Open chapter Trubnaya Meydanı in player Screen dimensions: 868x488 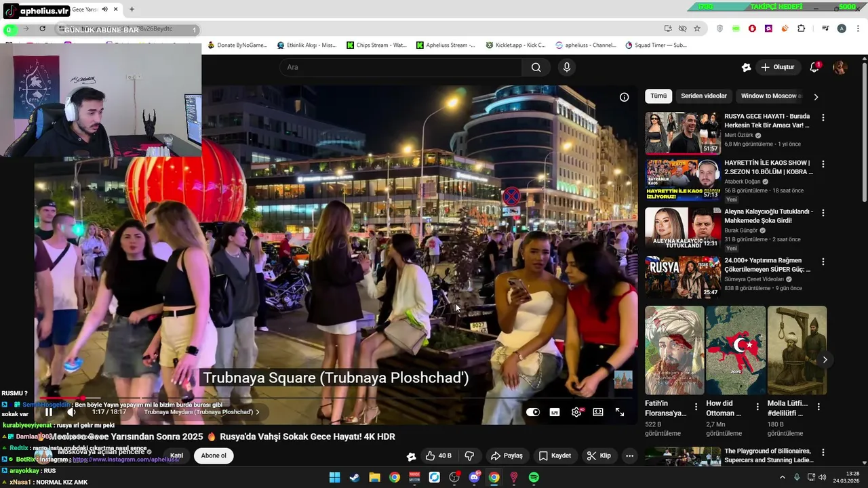coord(201,412)
